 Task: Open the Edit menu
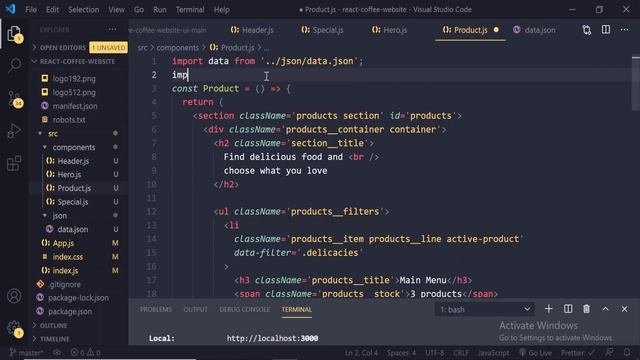pyautogui.click(x=52, y=9)
